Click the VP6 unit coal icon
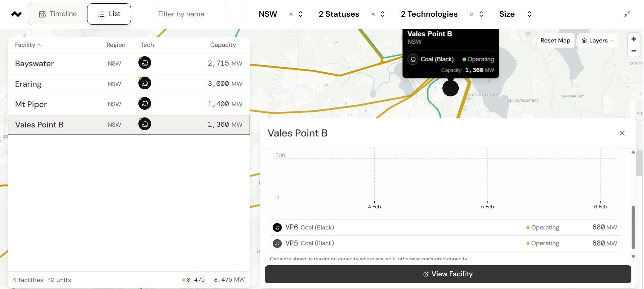The height and width of the screenshot is (289, 644). tap(277, 227)
